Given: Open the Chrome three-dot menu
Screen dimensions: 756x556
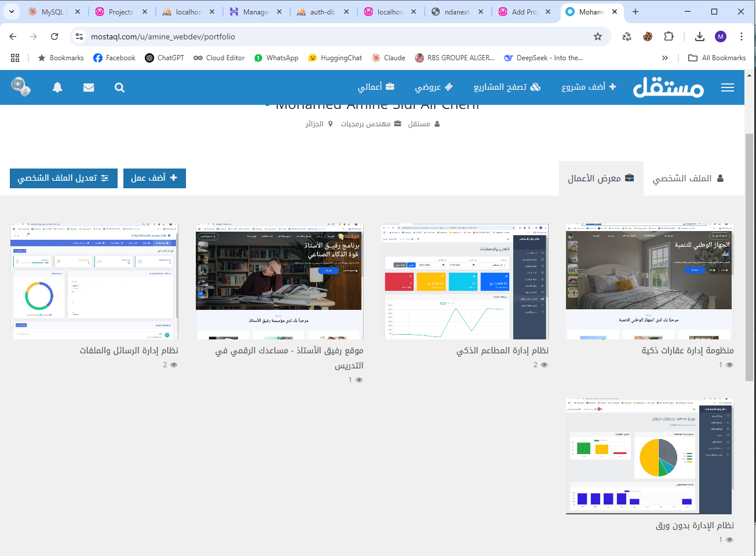Looking at the screenshot, I should 742,36.
